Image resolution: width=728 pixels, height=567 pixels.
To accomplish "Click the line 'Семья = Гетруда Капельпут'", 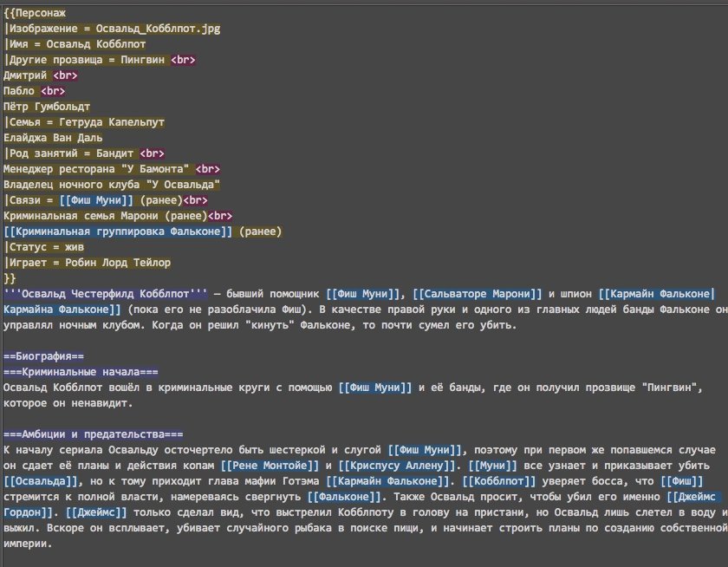I will click(x=84, y=122).
